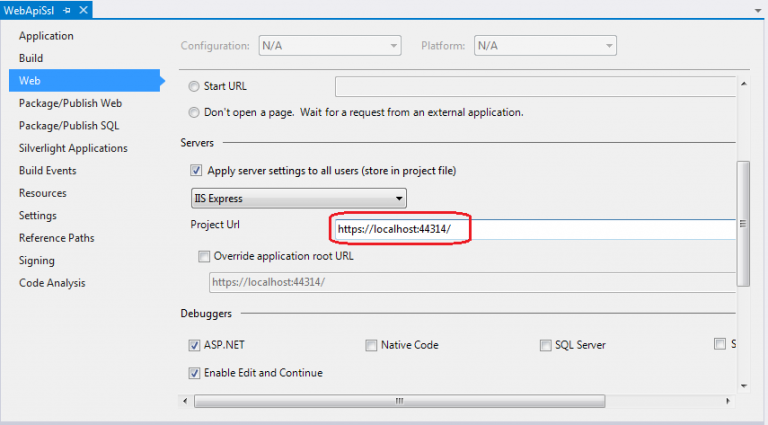Open the Settings page
Viewport: 768px width, 425px height.
click(x=38, y=216)
